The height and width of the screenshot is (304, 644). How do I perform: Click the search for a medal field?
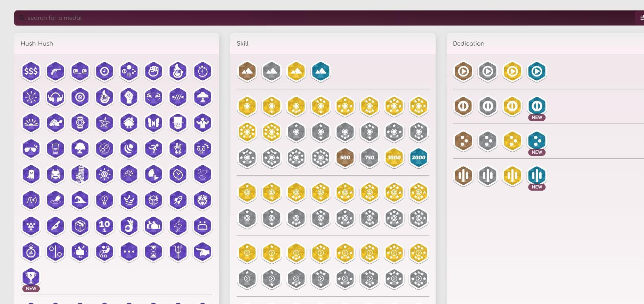click(x=324, y=18)
